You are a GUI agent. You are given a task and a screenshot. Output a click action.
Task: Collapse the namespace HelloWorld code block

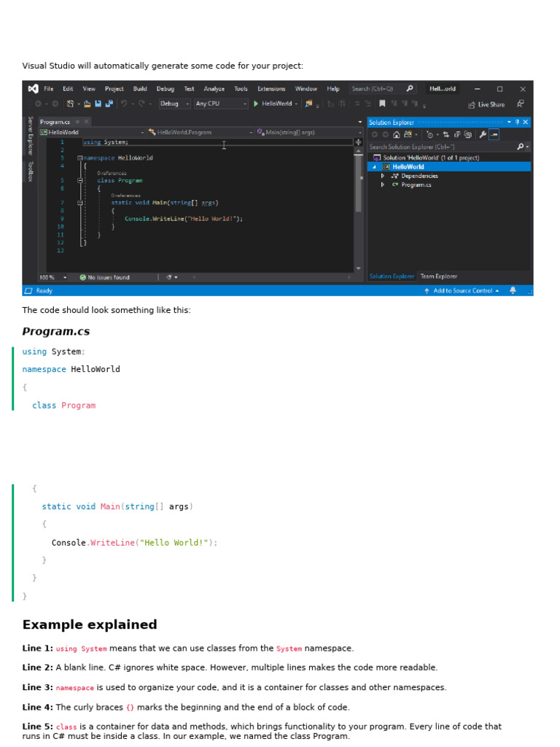tap(80, 158)
